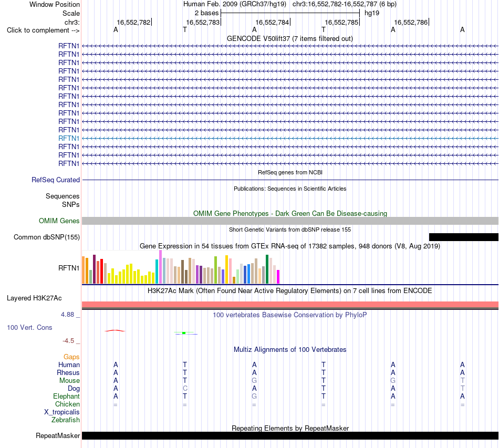Image resolution: width=499 pixels, height=448 pixels.
Task: Open the "Repeating Elements by RepeatMasker" title
Action: coord(290,428)
